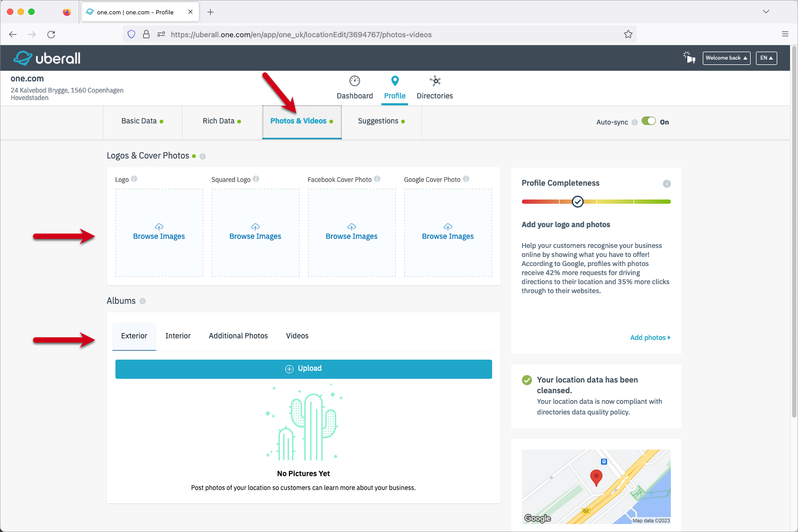This screenshot has width=798, height=532.
Task: Click the uberall logo
Action: (x=47, y=58)
